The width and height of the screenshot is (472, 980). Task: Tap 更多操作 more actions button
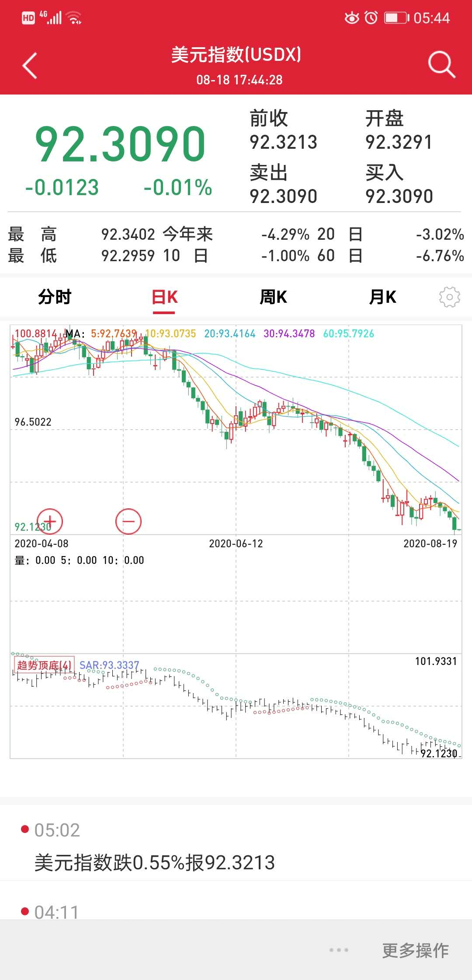click(415, 950)
